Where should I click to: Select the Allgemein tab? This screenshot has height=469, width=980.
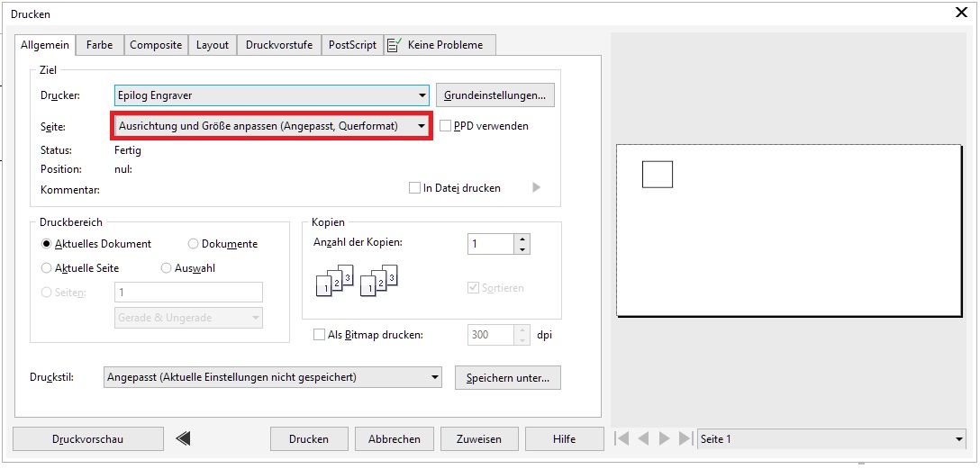coord(45,45)
